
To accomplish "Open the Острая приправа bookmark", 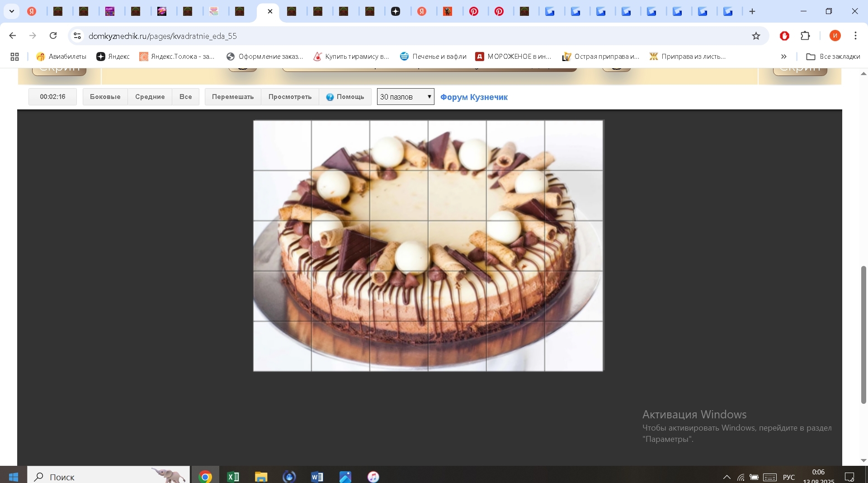I will [601, 57].
